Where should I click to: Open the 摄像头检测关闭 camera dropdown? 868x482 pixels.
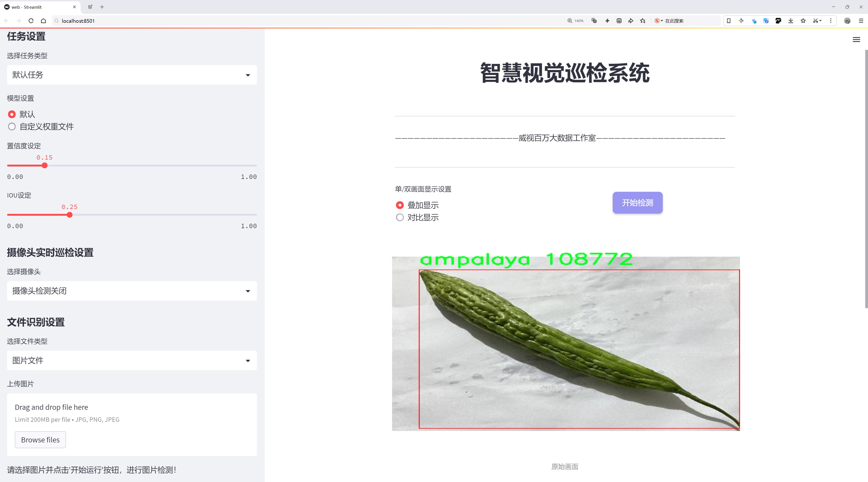pyautogui.click(x=132, y=291)
